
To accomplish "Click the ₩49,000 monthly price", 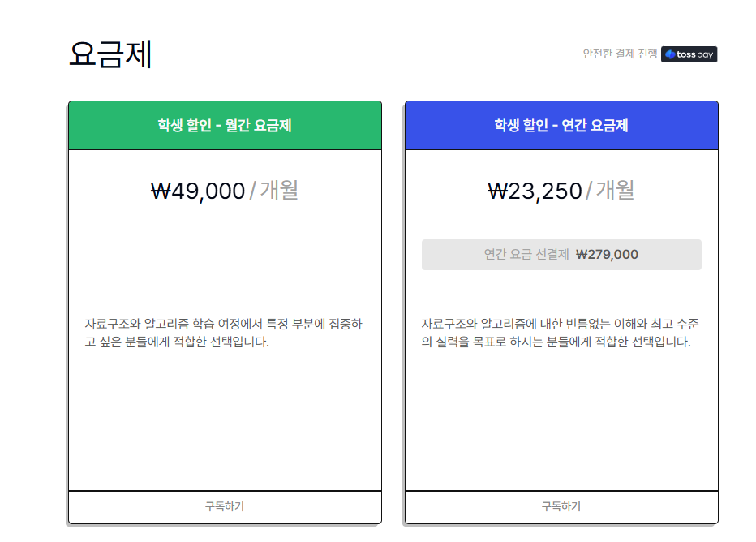I will click(199, 191).
